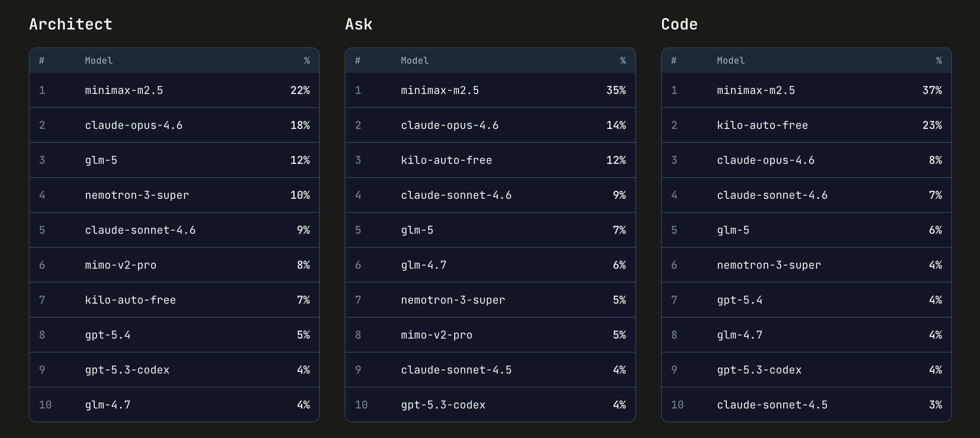Click the Code table heading
Image resolution: width=980 pixels, height=438 pixels.
(x=679, y=24)
